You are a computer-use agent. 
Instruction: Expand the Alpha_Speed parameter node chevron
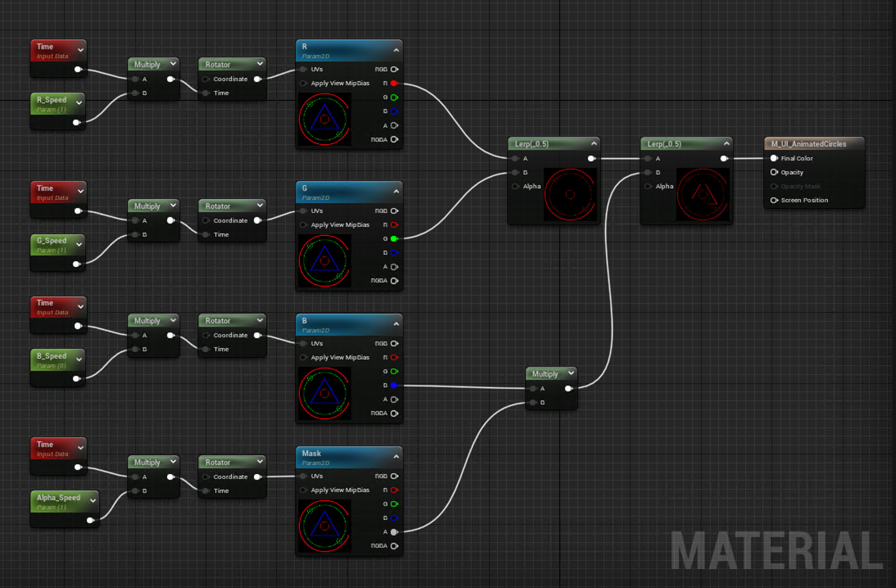click(x=93, y=501)
